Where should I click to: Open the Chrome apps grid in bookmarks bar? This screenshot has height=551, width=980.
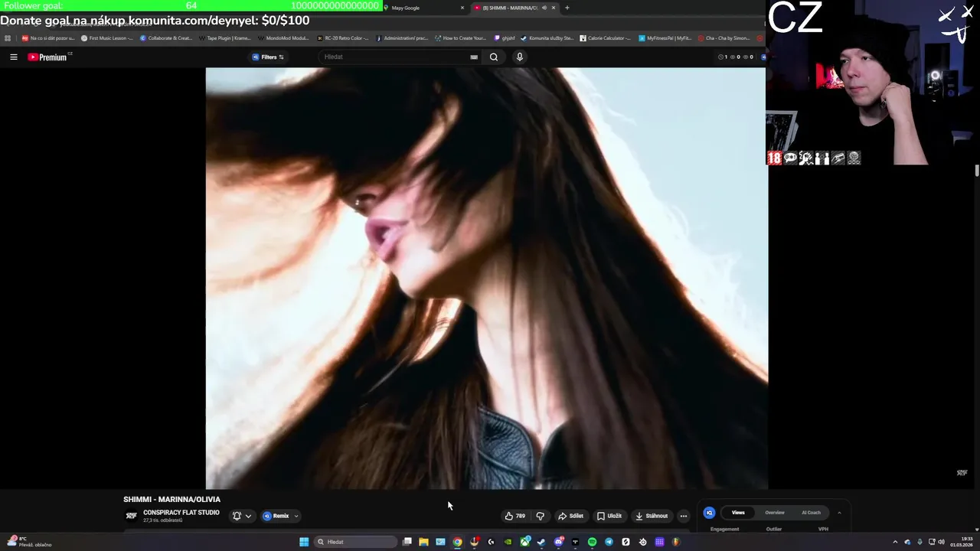(x=8, y=37)
